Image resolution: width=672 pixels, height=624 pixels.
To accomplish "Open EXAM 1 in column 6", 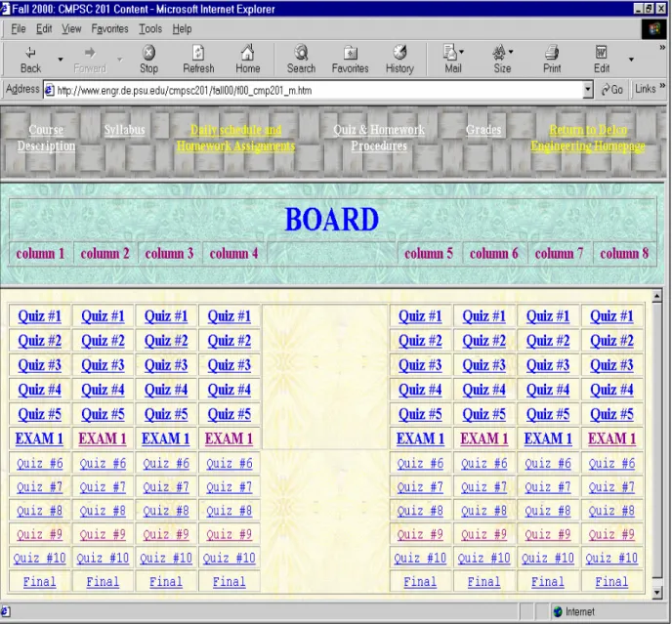I will click(484, 438).
